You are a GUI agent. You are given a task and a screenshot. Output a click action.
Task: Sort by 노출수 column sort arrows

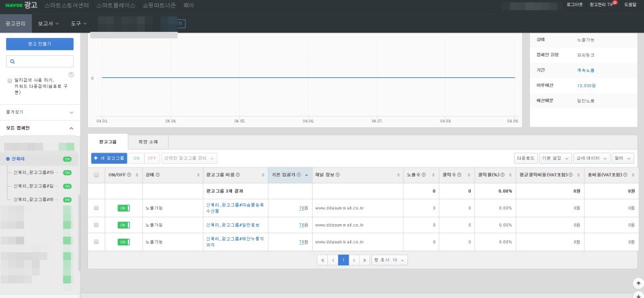pyautogui.click(x=433, y=175)
